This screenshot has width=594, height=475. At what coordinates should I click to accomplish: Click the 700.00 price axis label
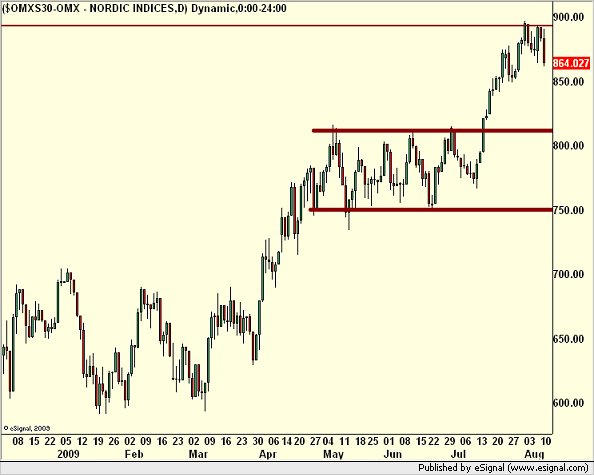coord(569,274)
